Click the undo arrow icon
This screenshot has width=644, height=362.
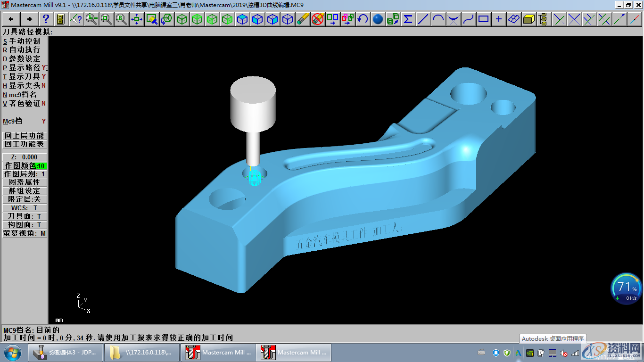[363, 19]
